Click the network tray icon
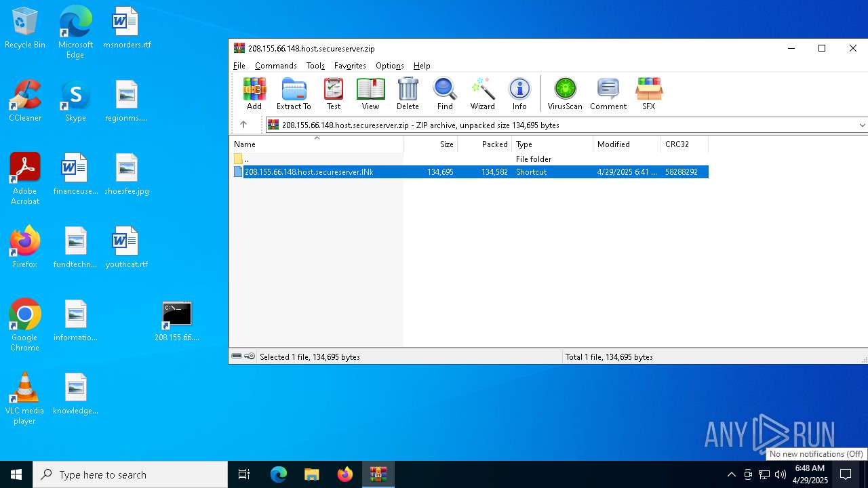This screenshot has width=868, height=488. tap(764, 474)
